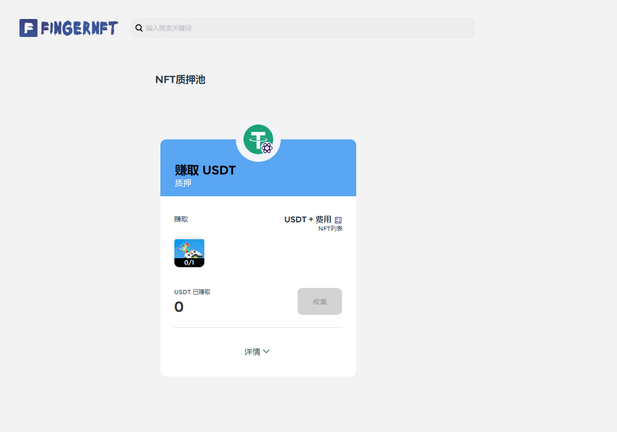The width and height of the screenshot is (617, 432).
Task: Click the 赚取 USDT card title
Action: [205, 170]
